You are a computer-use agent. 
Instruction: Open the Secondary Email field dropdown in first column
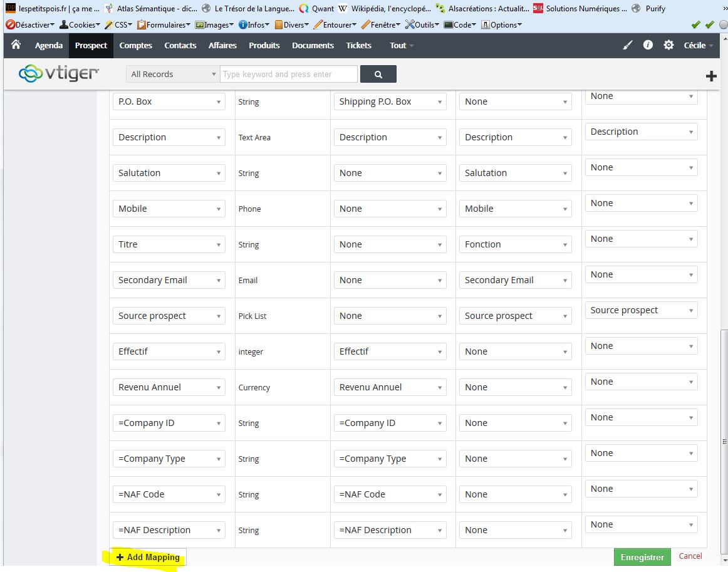[x=169, y=280]
